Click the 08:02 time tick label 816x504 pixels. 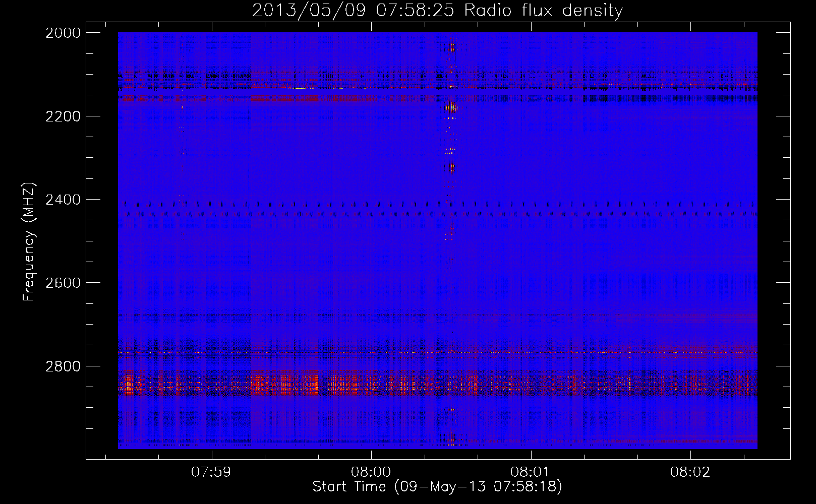pyautogui.click(x=690, y=472)
